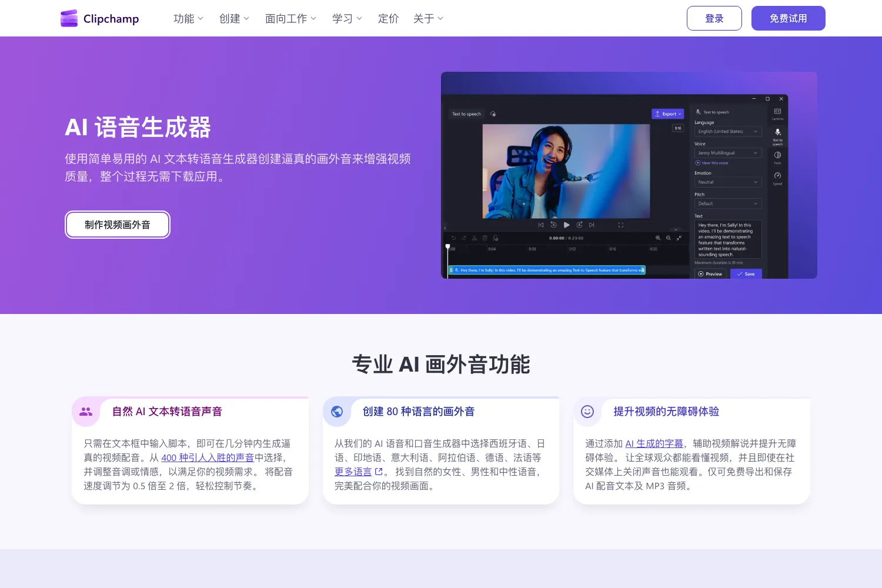
Task: Expand the 学习 navigation menu
Action: tap(347, 18)
